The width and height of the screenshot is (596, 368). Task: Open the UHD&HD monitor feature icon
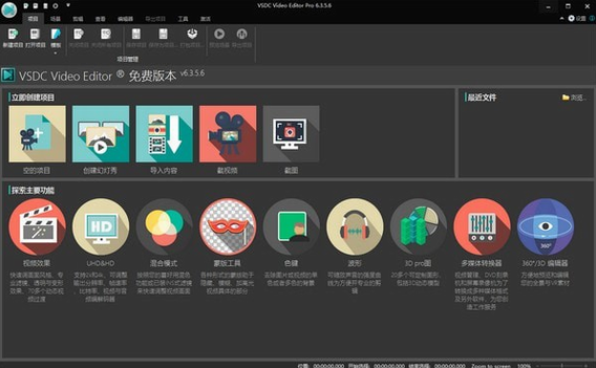coord(100,226)
